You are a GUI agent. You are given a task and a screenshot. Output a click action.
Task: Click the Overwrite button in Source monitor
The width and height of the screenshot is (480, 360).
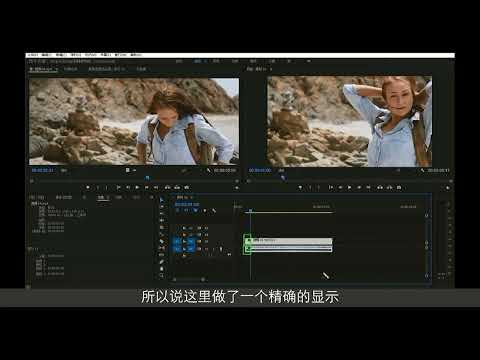177,188
